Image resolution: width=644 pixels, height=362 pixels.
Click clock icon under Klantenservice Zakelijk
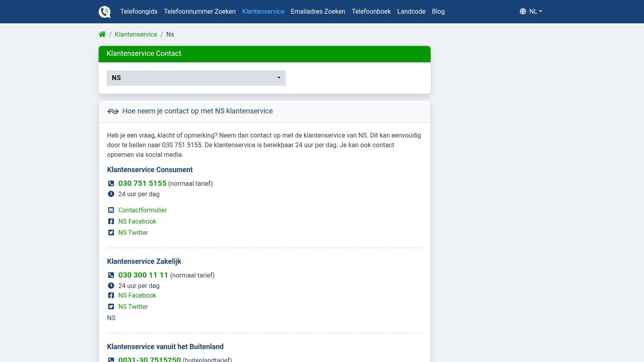(111, 286)
